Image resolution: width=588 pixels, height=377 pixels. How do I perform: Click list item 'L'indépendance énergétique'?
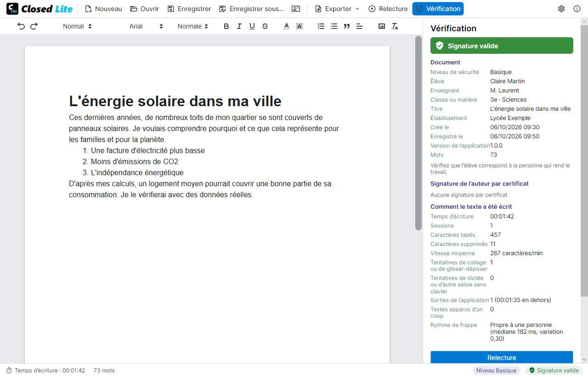coord(137,173)
